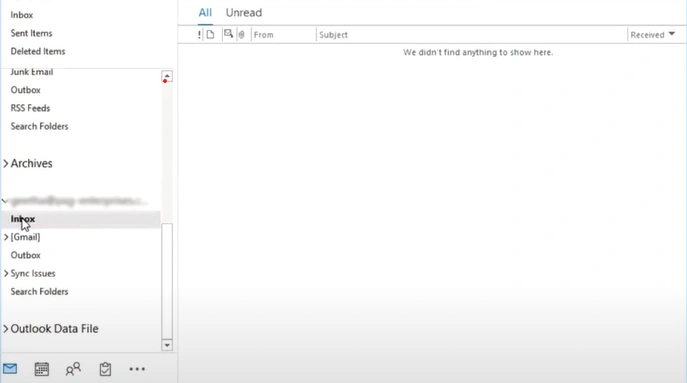Open the Outbox above RSS Feeds
This screenshot has height=383, width=687.
[x=25, y=90]
